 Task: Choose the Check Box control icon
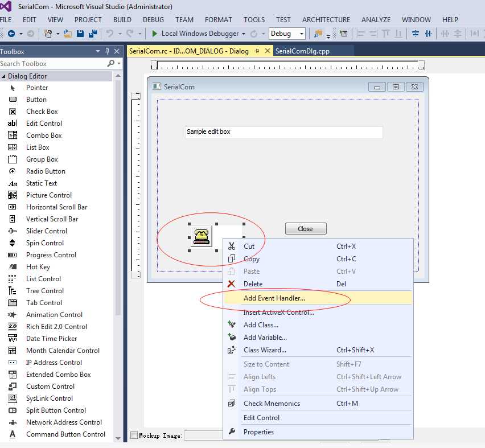[x=13, y=112]
